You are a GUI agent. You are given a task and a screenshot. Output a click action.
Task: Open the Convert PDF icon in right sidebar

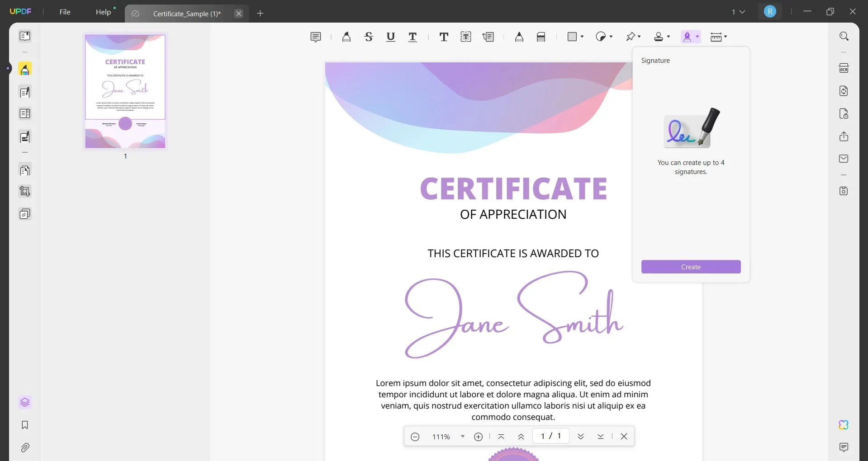click(x=844, y=91)
